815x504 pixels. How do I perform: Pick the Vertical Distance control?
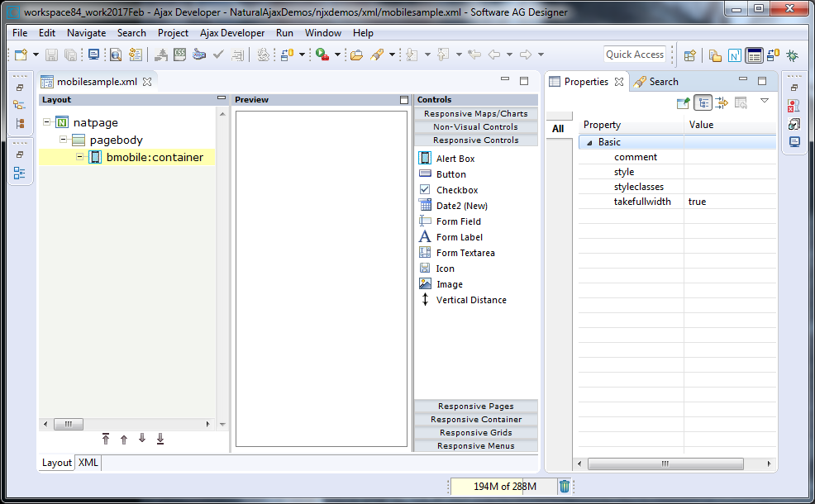point(470,300)
